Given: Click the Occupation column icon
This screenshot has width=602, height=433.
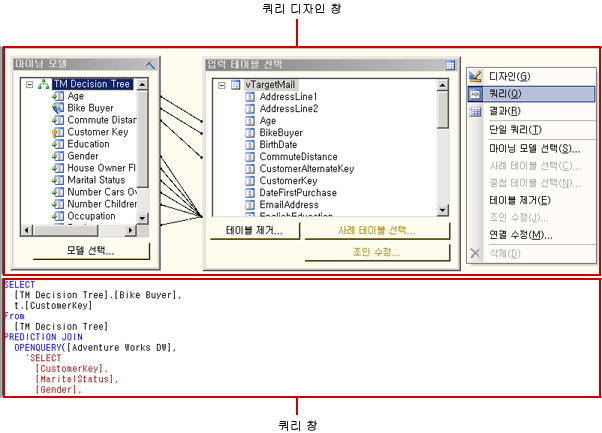Looking at the screenshot, I should (58, 216).
